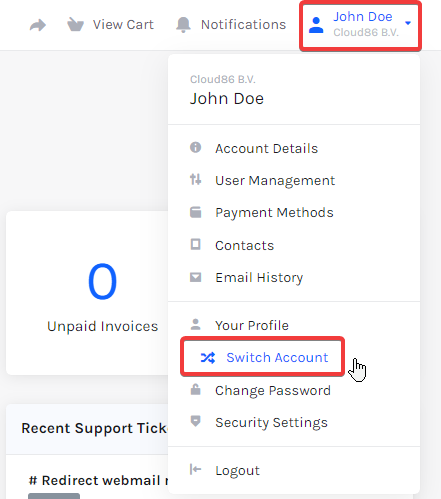
Task: Click the View Cart basket icon
Action: [x=75, y=24]
